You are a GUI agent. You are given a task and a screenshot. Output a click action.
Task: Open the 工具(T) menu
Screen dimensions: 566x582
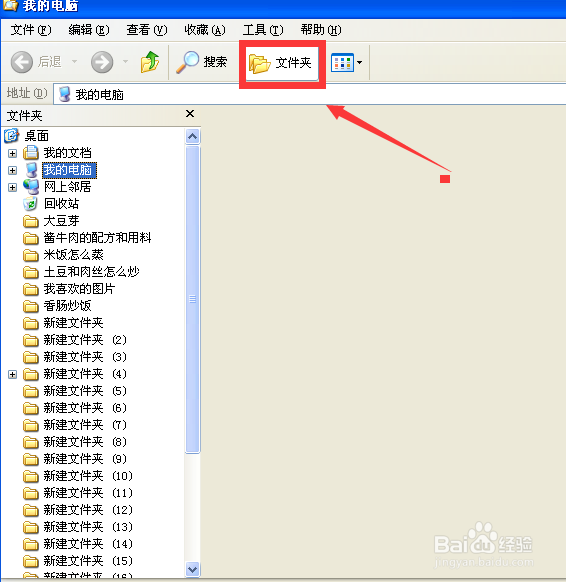click(x=263, y=30)
